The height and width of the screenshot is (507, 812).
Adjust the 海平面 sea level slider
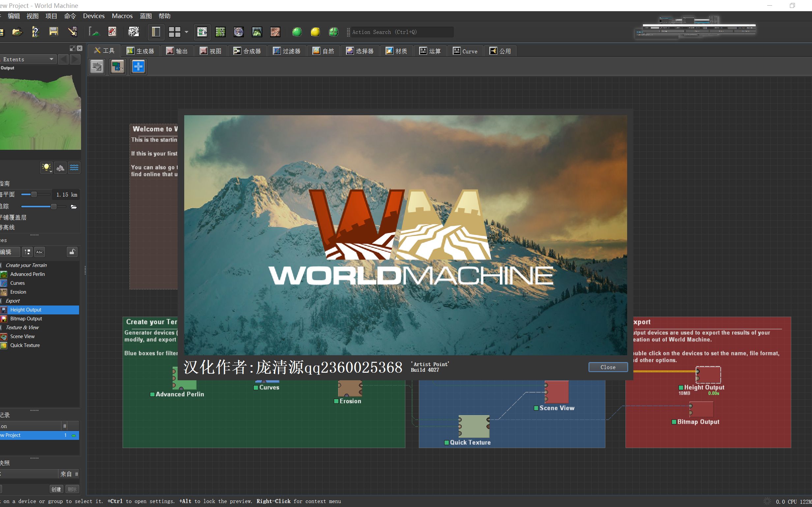pyautogui.click(x=34, y=195)
